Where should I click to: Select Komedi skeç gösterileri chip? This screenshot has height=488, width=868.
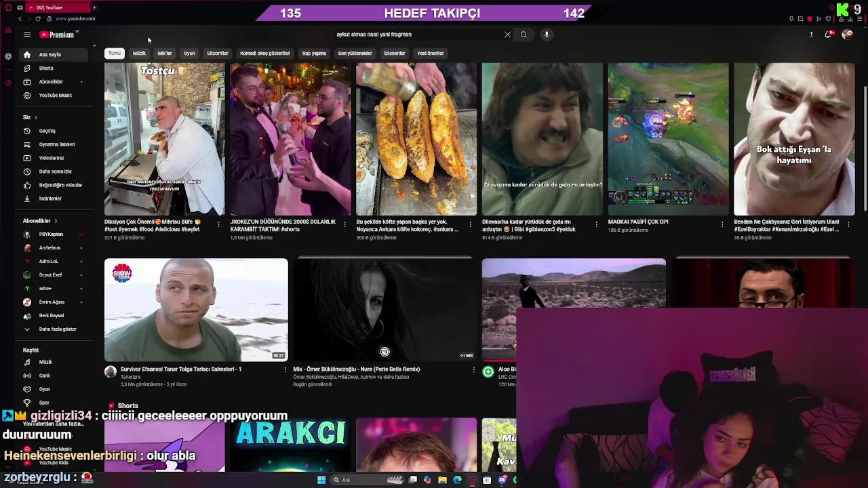tap(265, 54)
